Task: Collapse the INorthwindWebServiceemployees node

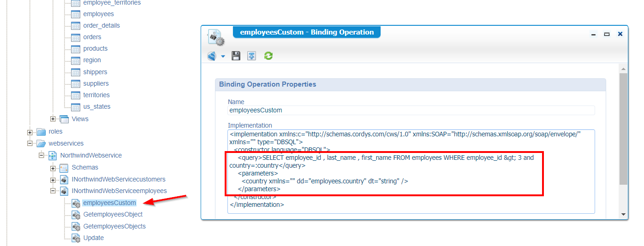Action: click(x=53, y=191)
